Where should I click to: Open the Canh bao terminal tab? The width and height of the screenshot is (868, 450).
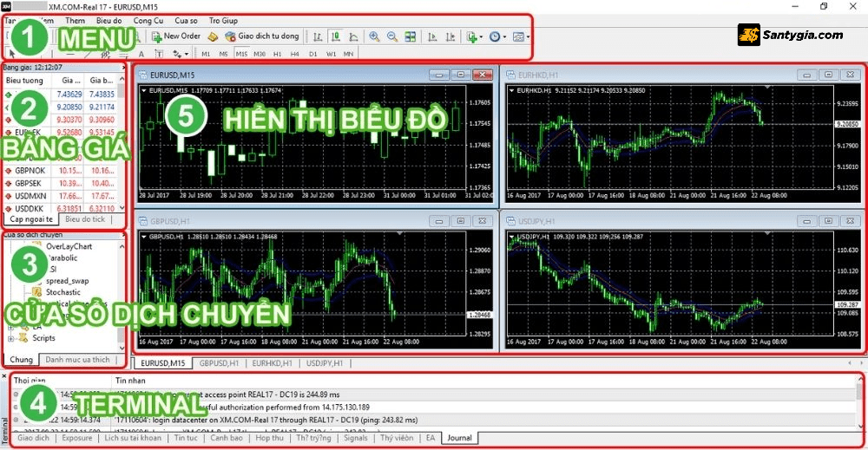pos(227,438)
